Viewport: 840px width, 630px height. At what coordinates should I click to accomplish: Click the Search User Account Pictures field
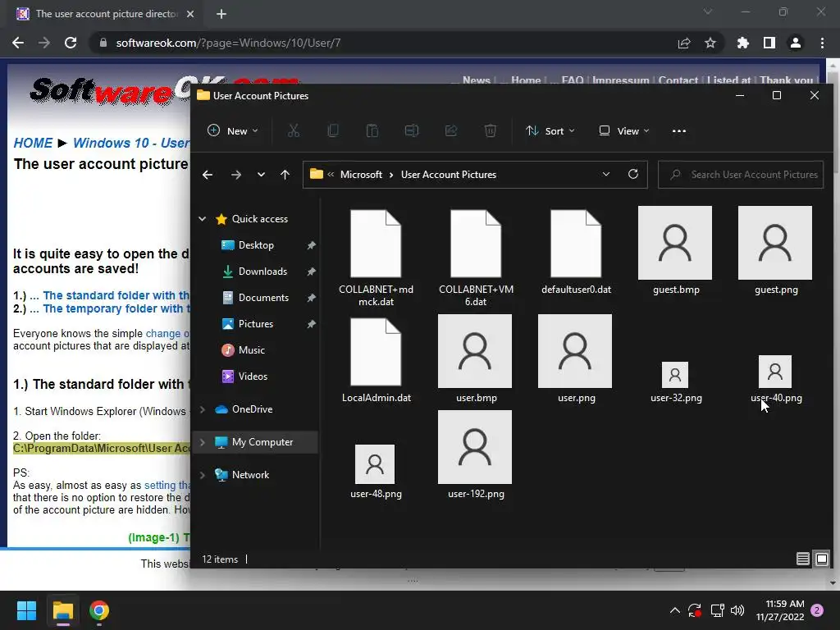[741, 175]
